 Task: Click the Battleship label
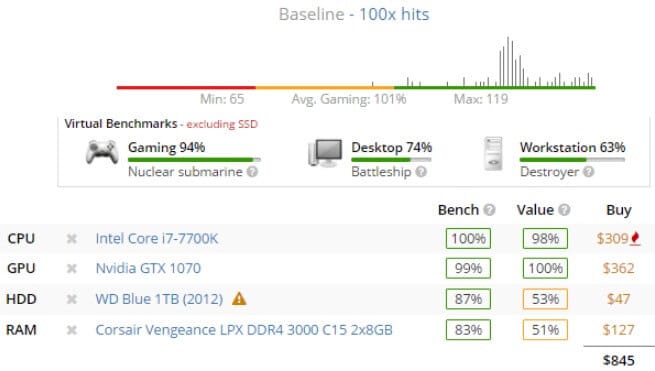[x=381, y=172]
